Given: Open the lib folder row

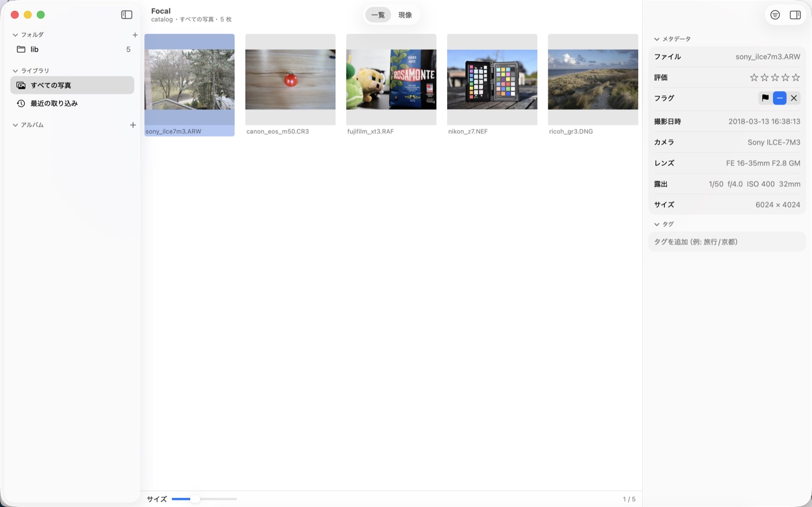Looking at the screenshot, I should coord(72,49).
